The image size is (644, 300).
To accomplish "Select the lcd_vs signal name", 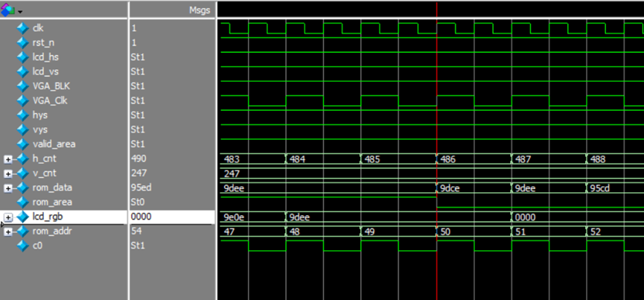I will 45,71.
